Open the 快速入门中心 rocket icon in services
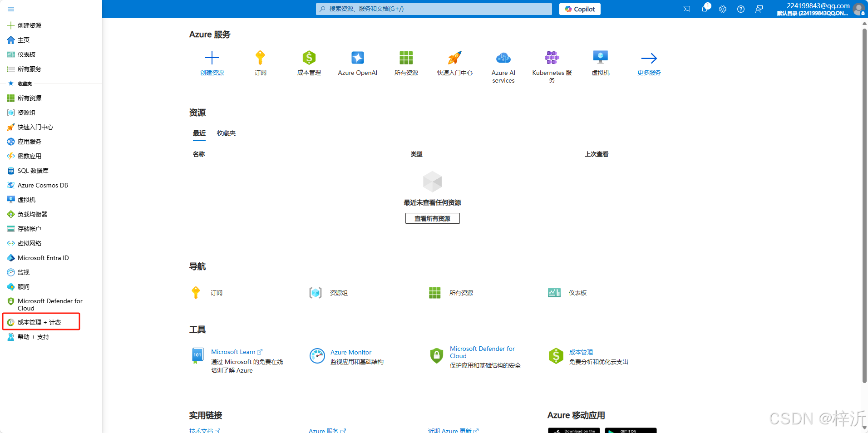 (x=455, y=58)
